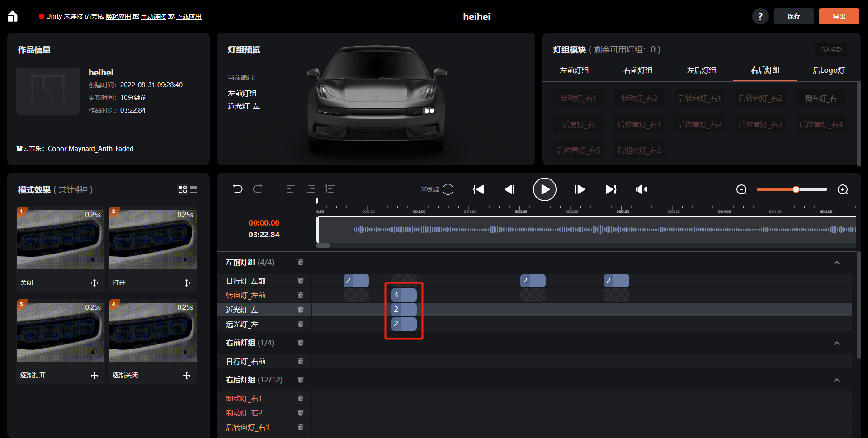Delete 右前灯组 group trash icon
The width and height of the screenshot is (868, 438).
click(301, 343)
